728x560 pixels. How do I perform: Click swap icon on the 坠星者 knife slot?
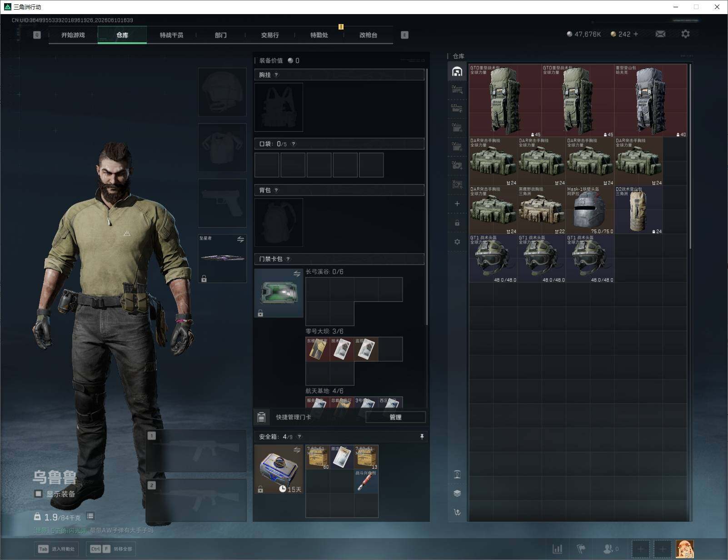pos(240,240)
